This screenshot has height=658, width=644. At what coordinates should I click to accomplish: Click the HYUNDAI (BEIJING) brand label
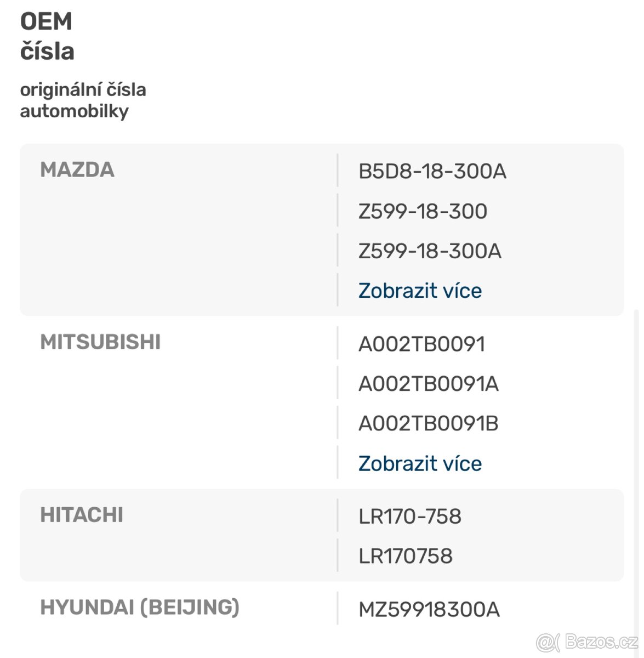140,608
